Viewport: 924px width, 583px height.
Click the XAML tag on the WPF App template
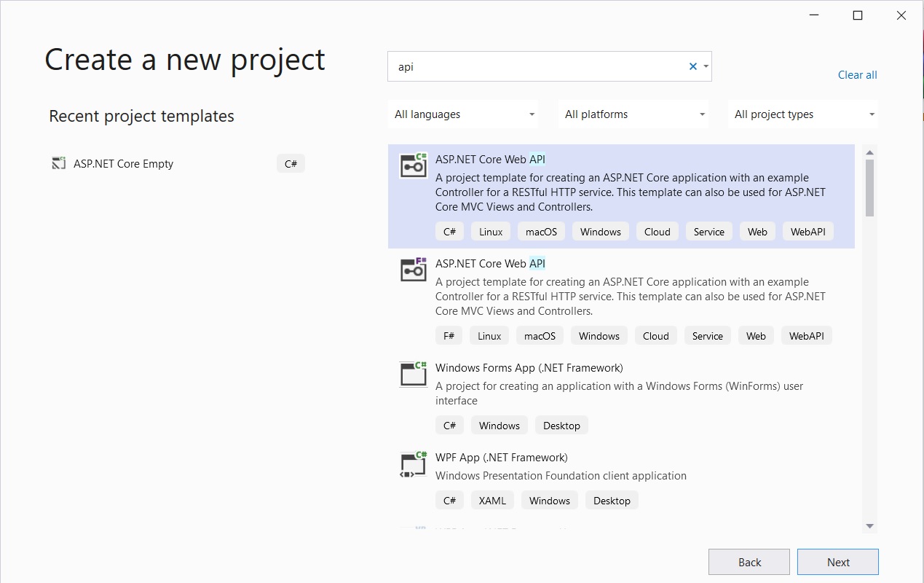click(x=492, y=501)
